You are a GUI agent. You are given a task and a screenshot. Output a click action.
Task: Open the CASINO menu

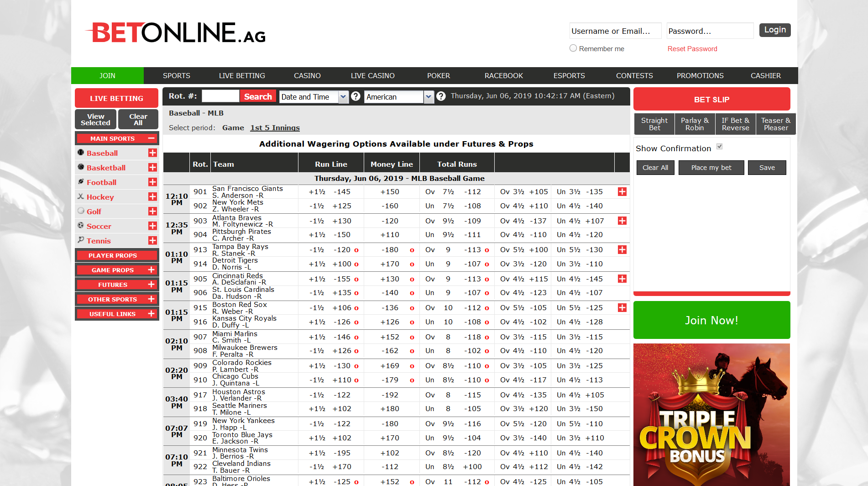pos(307,76)
